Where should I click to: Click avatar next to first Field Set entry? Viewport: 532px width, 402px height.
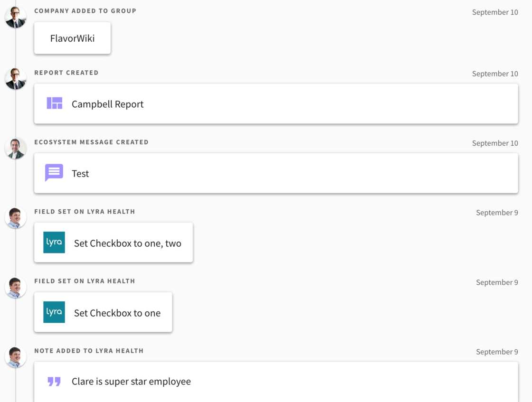tap(16, 218)
